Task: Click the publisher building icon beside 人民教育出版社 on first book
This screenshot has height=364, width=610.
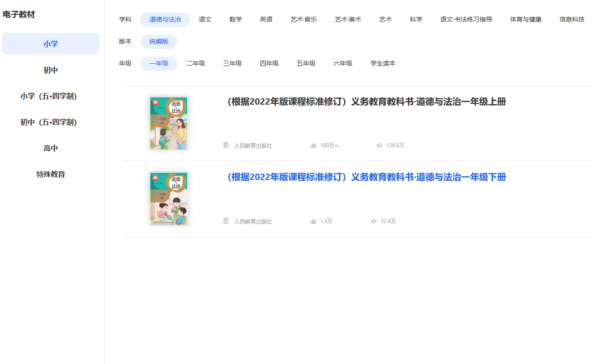Action: [226, 145]
